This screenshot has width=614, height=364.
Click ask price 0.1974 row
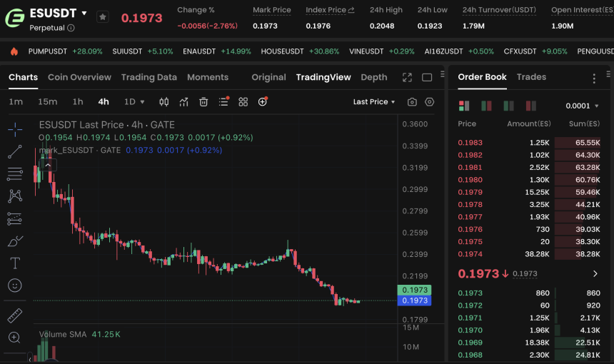click(x=528, y=254)
